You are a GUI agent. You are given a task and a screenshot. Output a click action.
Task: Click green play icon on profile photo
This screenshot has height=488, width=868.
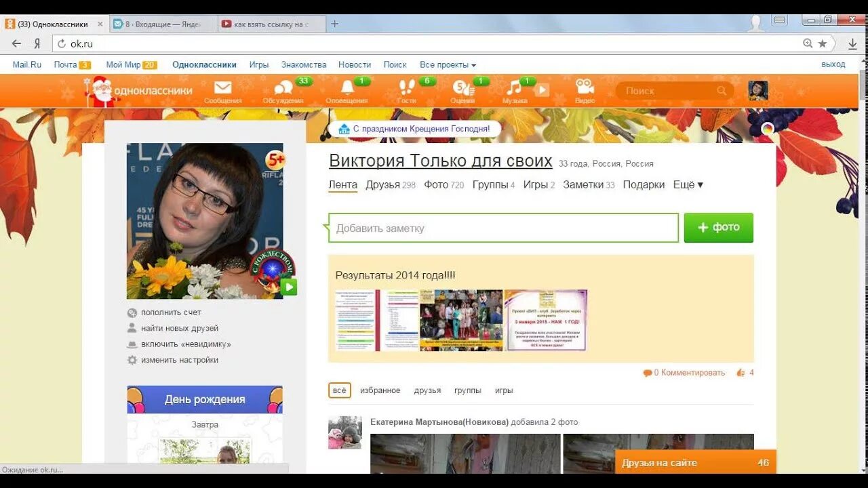[290, 287]
